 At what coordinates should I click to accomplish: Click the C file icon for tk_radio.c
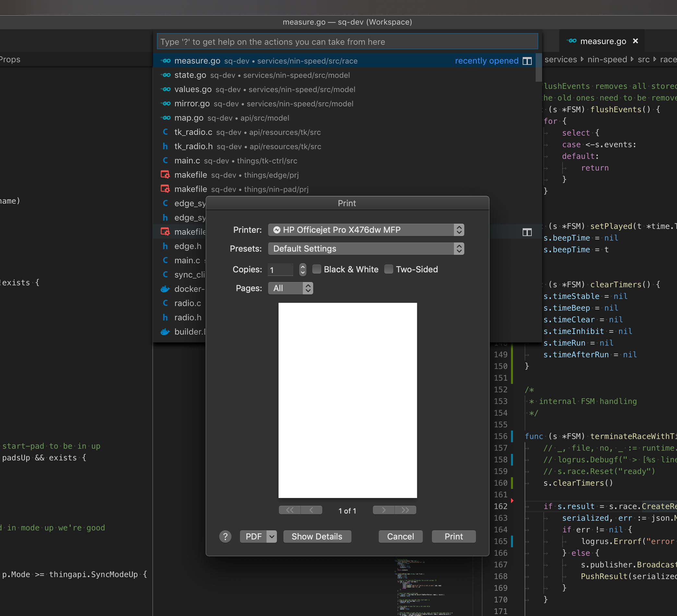[165, 132]
